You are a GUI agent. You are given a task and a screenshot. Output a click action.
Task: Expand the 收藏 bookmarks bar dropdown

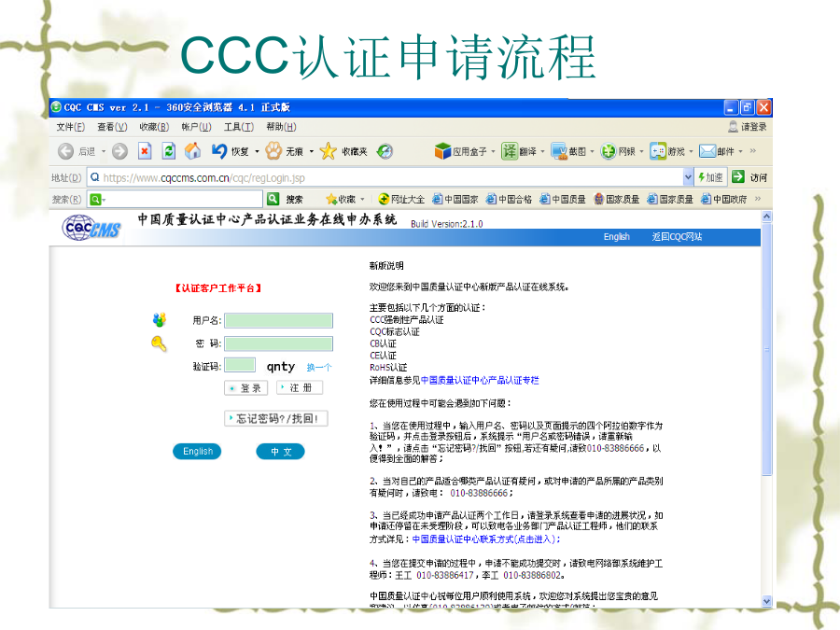coord(363,200)
